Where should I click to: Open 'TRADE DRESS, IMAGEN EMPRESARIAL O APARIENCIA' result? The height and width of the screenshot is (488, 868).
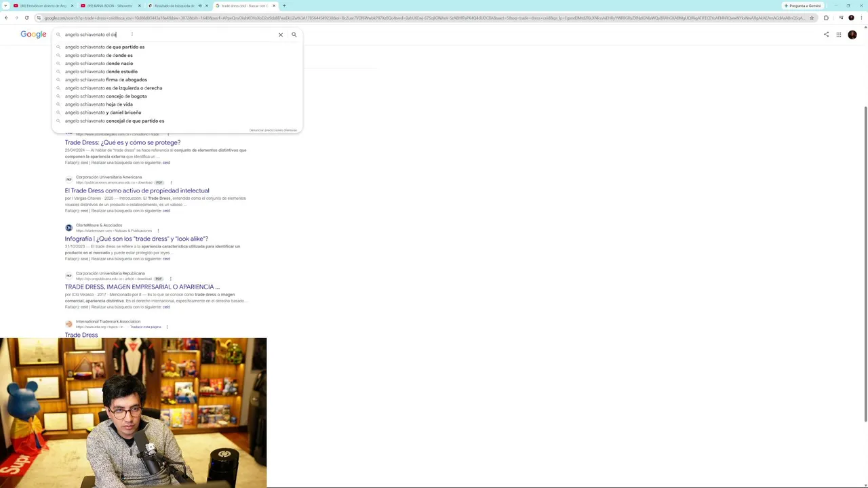coord(142,287)
